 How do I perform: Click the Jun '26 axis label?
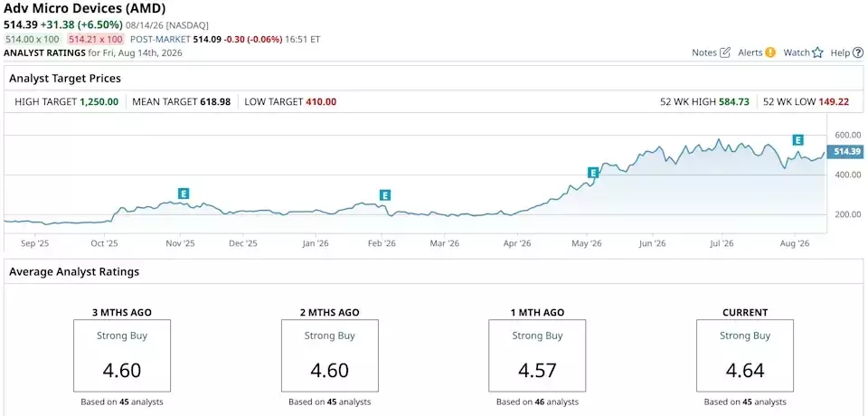(x=653, y=243)
